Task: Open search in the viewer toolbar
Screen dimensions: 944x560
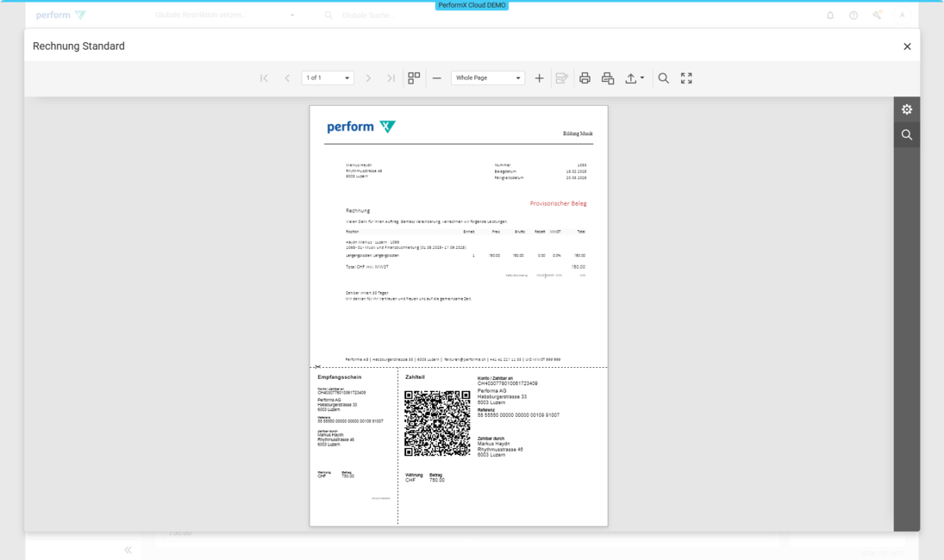Action: [663, 78]
